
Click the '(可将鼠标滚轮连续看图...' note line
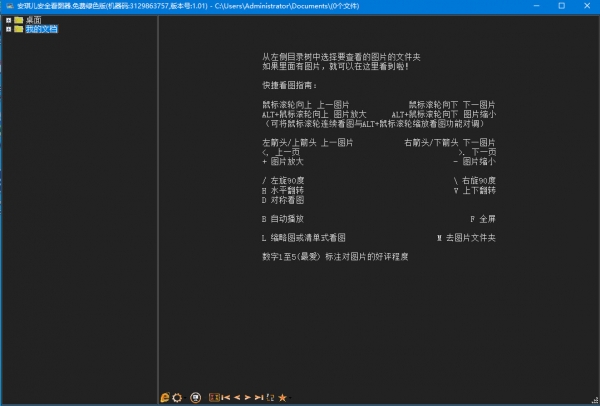click(374, 124)
